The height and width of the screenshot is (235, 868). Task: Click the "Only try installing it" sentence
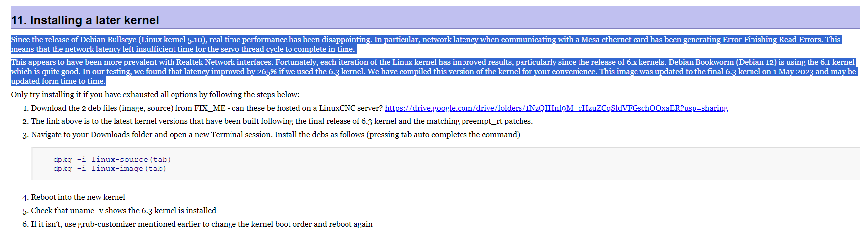pyautogui.click(x=155, y=95)
